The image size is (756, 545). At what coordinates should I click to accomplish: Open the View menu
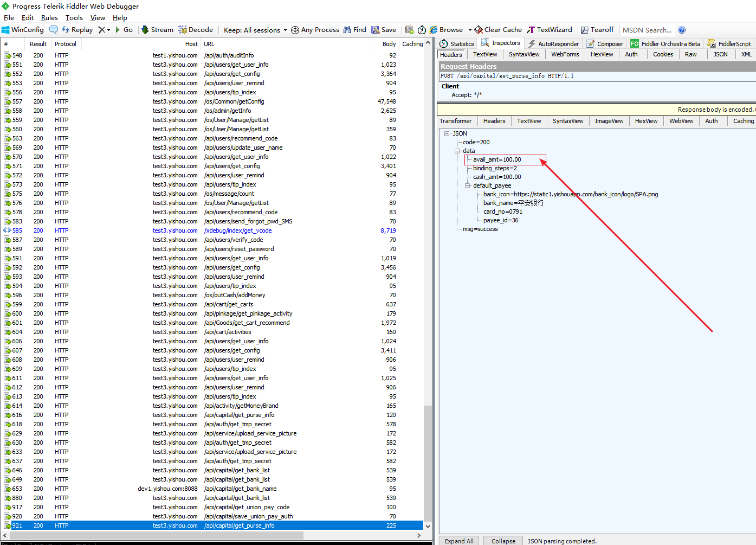98,18
